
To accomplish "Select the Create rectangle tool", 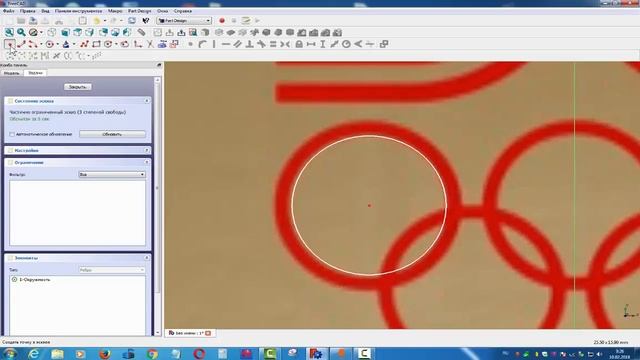I will [96, 44].
